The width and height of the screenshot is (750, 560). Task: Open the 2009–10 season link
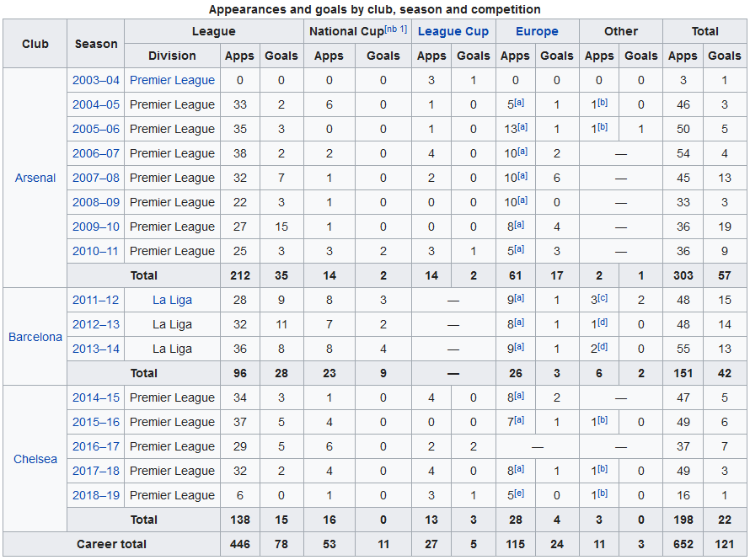(x=96, y=227)
